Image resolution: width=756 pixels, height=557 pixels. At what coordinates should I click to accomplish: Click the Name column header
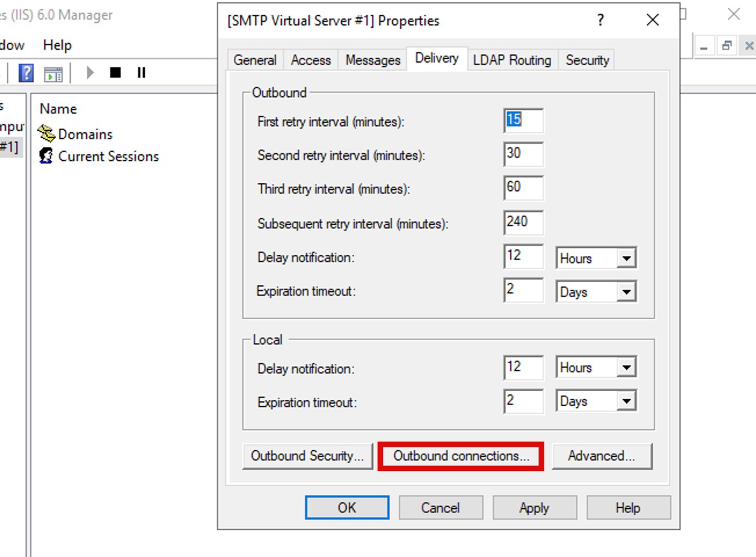pos(58,108)
